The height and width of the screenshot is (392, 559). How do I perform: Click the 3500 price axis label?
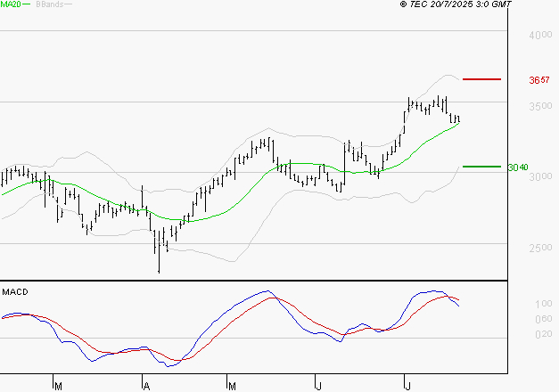click(x=540, y=106)
